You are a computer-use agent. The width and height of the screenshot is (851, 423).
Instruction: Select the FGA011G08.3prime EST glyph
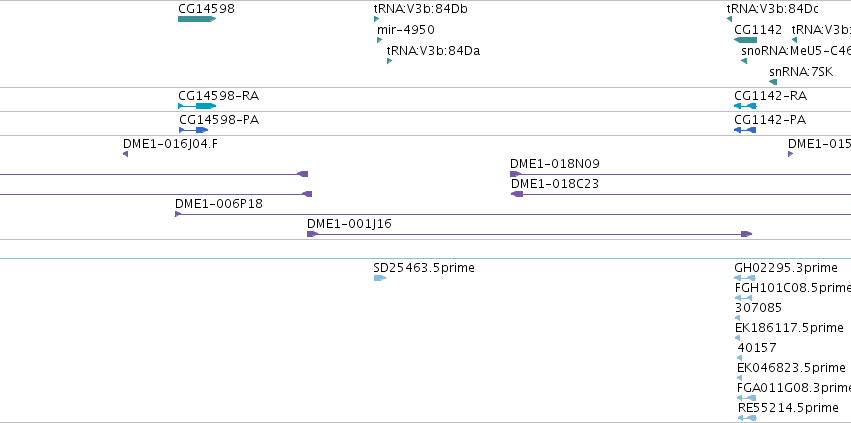pyautogui.click(x=747, y=398)
